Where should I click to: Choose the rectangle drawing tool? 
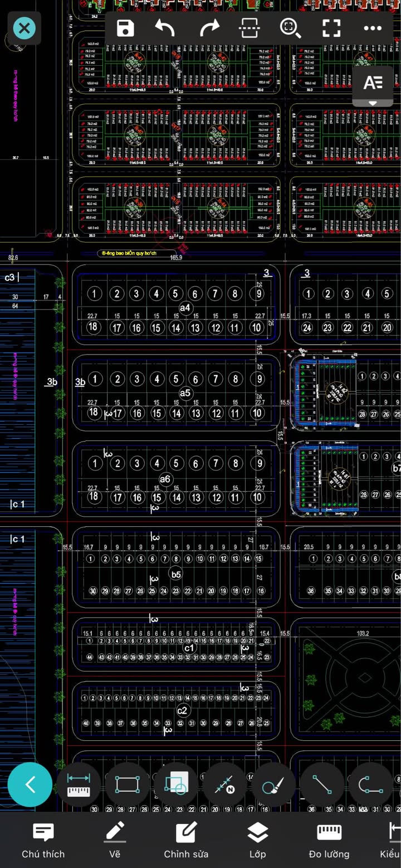click(x=128, y=785)
